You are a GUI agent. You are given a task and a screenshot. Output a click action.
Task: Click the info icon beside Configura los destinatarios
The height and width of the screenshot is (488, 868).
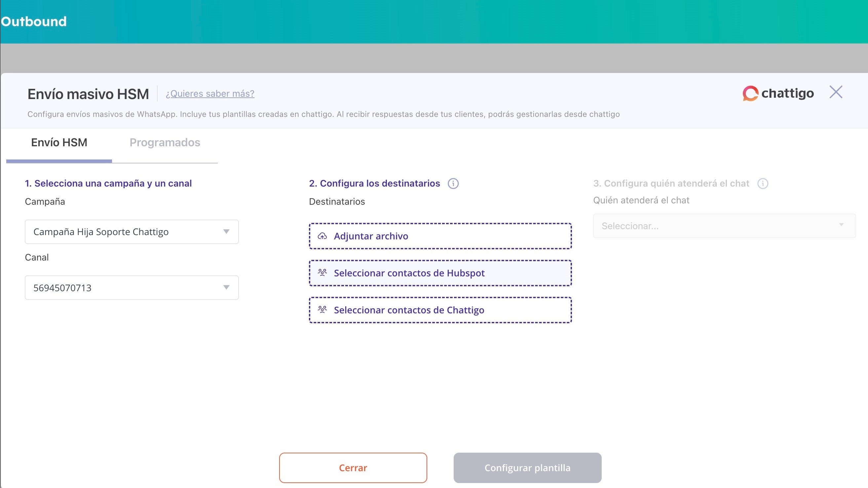(x=453, y=184)
